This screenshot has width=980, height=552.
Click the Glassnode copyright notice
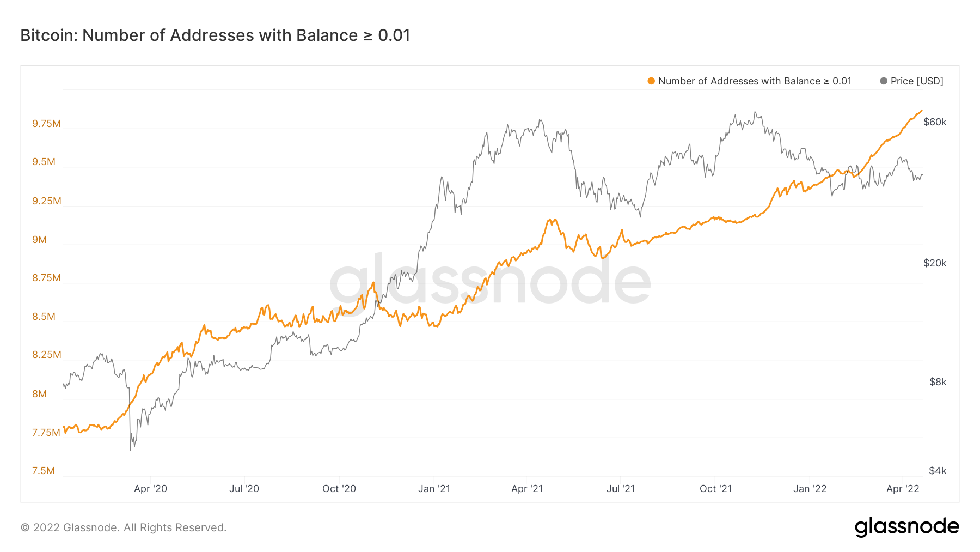[124, 527]
